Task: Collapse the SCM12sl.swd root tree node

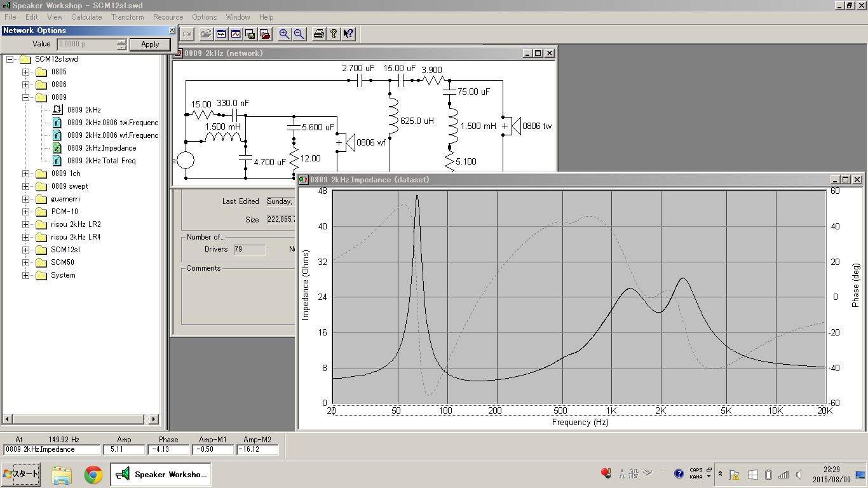Action: 10,59
